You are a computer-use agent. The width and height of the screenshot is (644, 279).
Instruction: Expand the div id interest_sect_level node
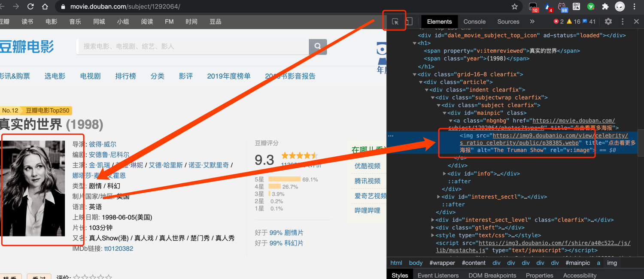tap(433, 220)
